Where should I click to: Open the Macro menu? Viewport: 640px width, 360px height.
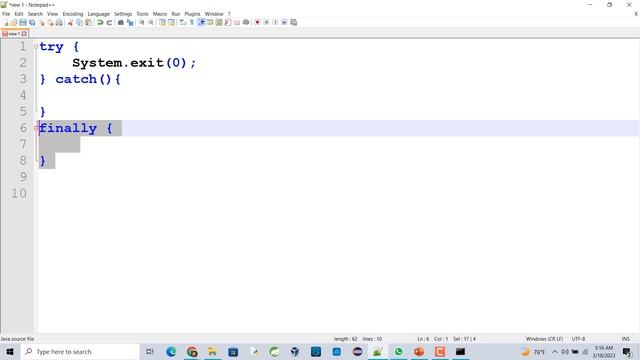point(160,14)
